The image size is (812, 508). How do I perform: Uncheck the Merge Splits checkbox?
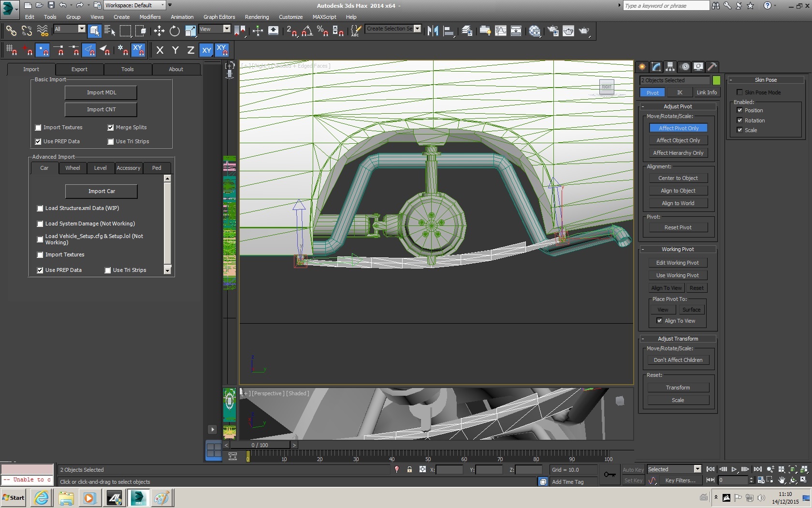(x=111, y=128)
